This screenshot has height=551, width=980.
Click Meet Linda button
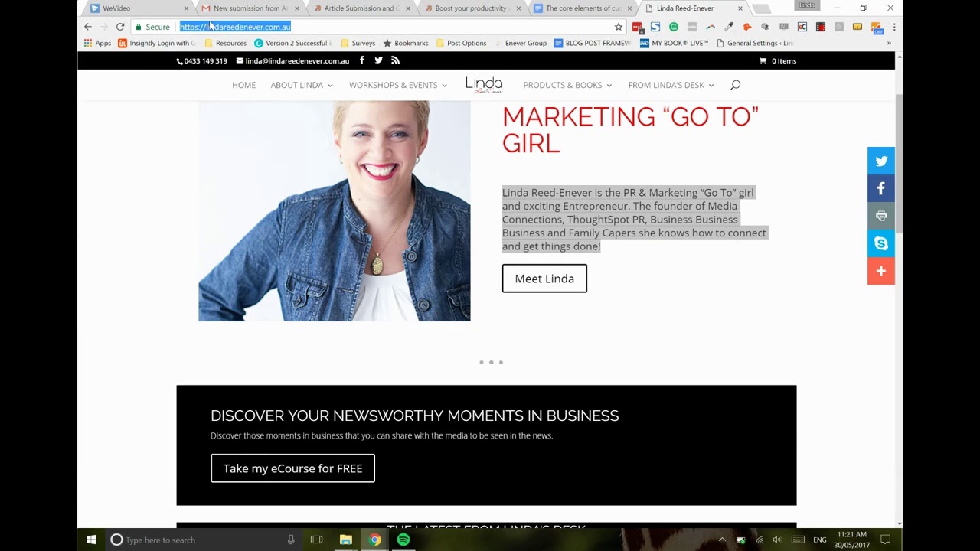coord(544,279)
